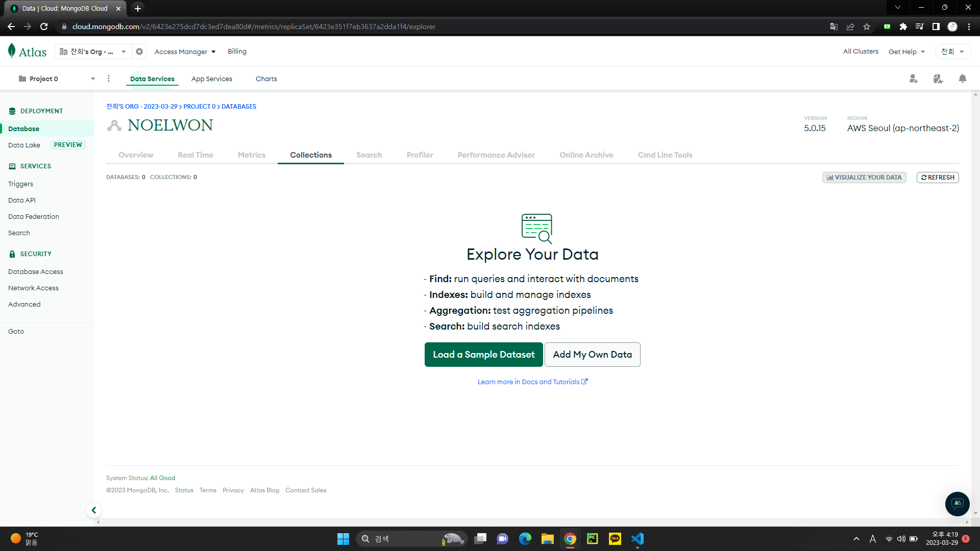The width and height of the screenshot is (980, 551).
Task: Open the Online Archive tab
Action: [586, 155]
